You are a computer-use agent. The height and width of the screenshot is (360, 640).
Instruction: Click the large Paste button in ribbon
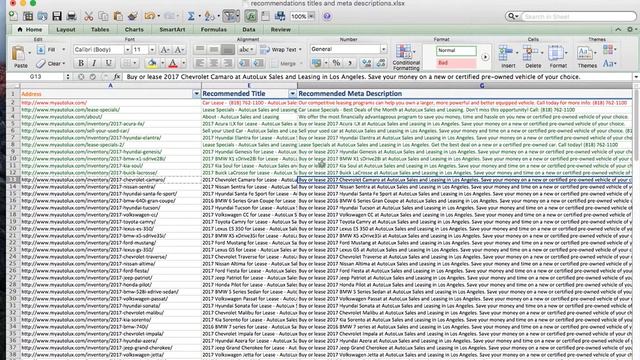20,57
